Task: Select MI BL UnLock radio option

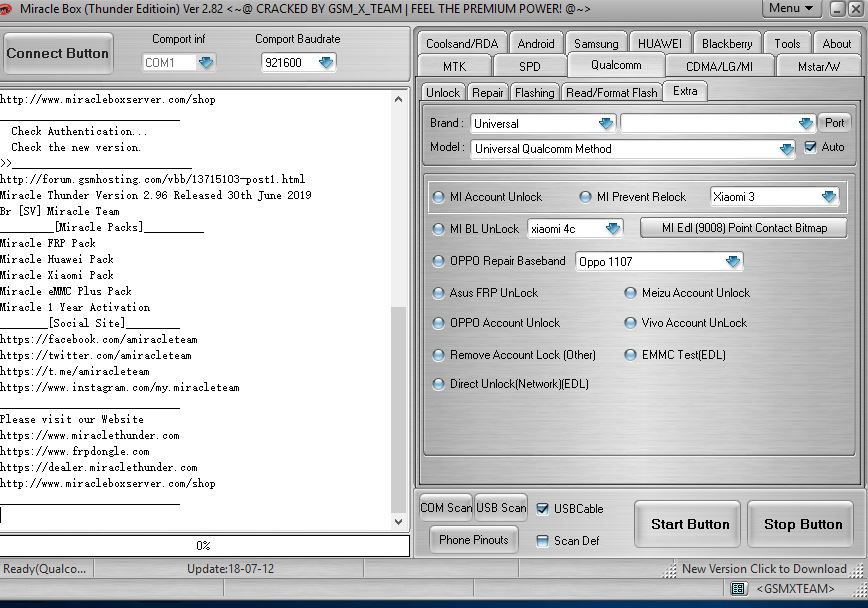Action: click(x=438, y=229)
